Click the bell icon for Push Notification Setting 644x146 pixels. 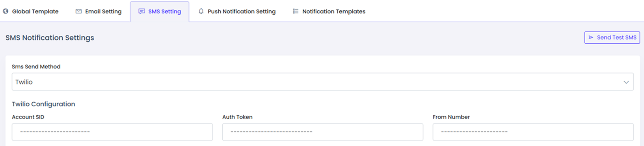point(201,11)
